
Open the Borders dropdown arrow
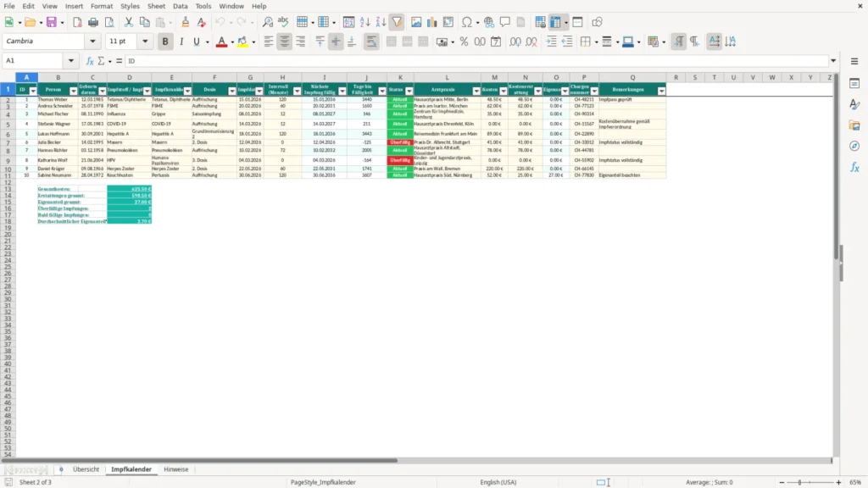[596, 42]
